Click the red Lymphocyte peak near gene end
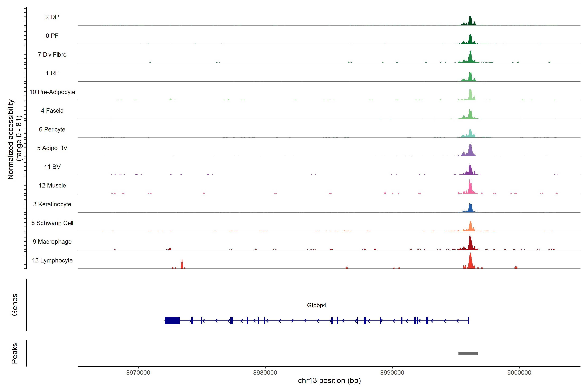 (182, 264)
